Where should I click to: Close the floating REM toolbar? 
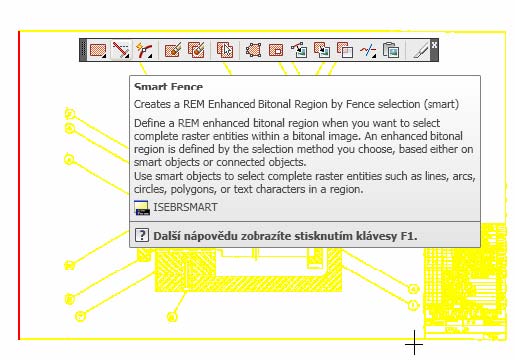(x=434, y=45)
